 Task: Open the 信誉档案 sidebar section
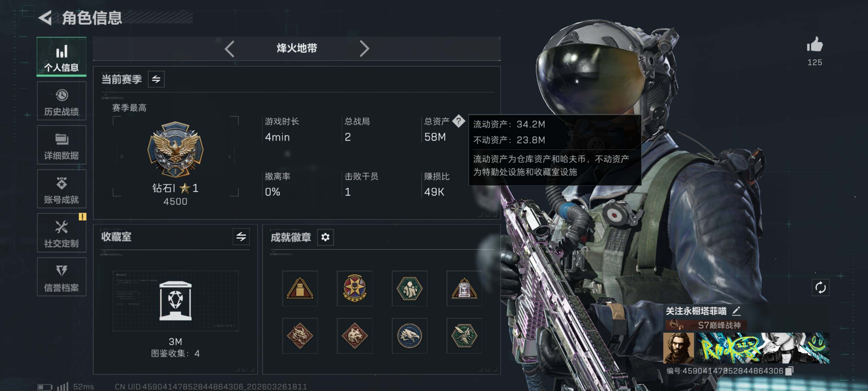(x=61, y=277)
